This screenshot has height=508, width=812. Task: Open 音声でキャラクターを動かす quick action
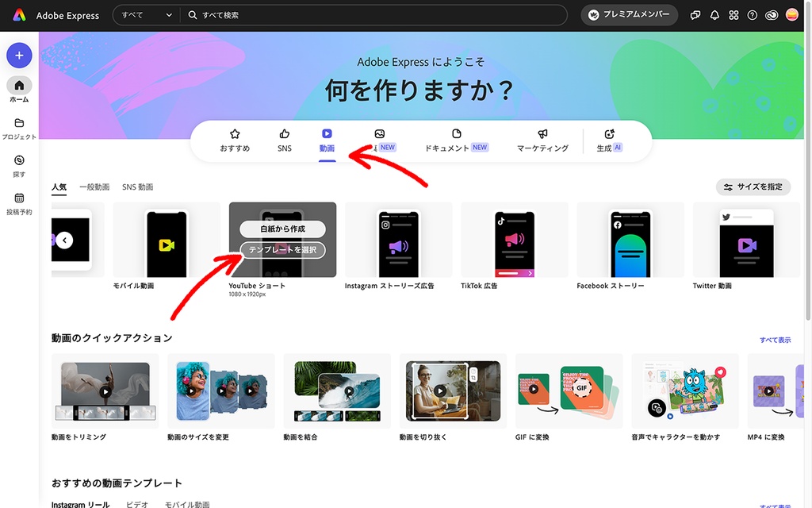[685, 398]
